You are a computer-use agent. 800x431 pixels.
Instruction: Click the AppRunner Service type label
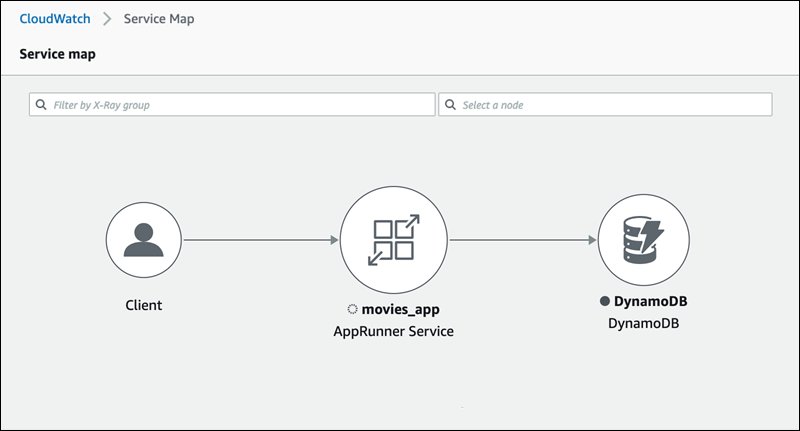393,330
